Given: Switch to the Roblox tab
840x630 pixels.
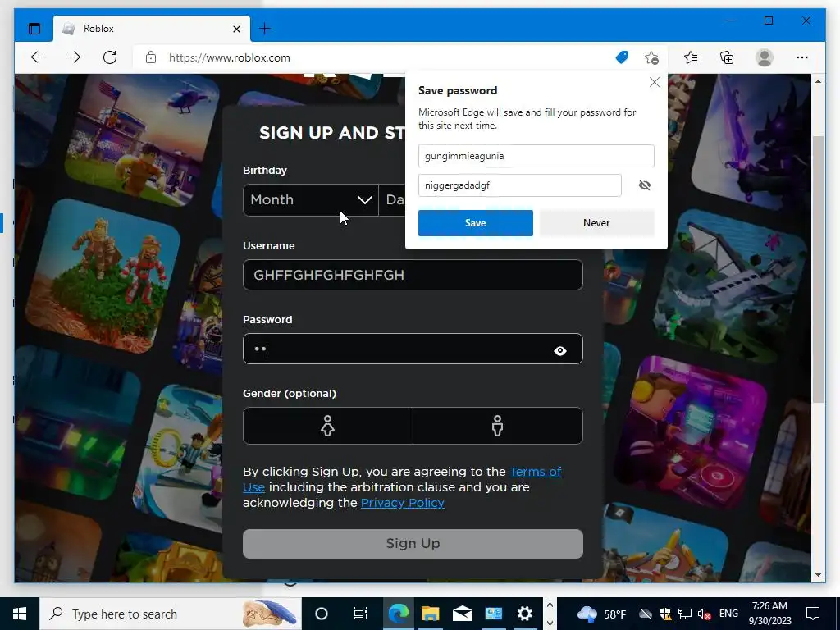Looking at the screenshot, I should [x=152, y=29].
